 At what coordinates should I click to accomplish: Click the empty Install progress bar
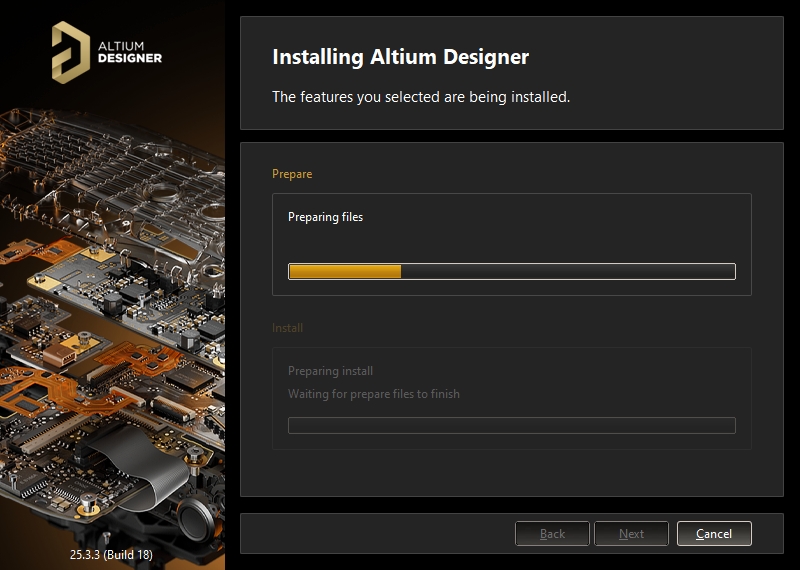coord(511,426)
